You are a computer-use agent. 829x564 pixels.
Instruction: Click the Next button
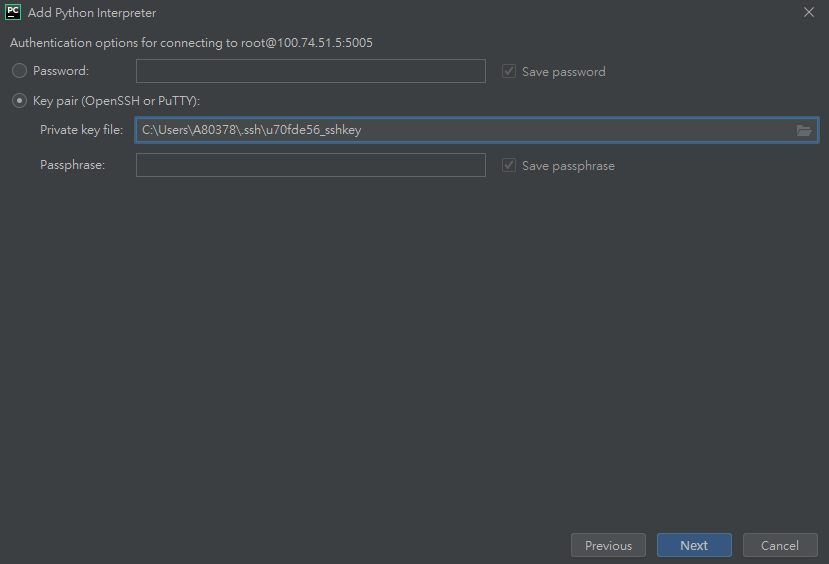coord(694,545)
